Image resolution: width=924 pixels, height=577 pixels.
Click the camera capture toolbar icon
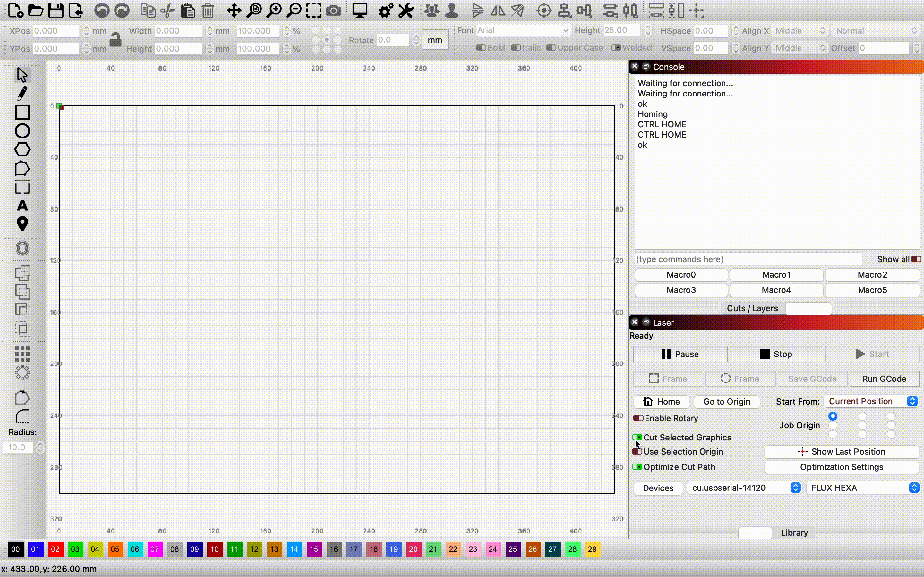coord(333,11)
